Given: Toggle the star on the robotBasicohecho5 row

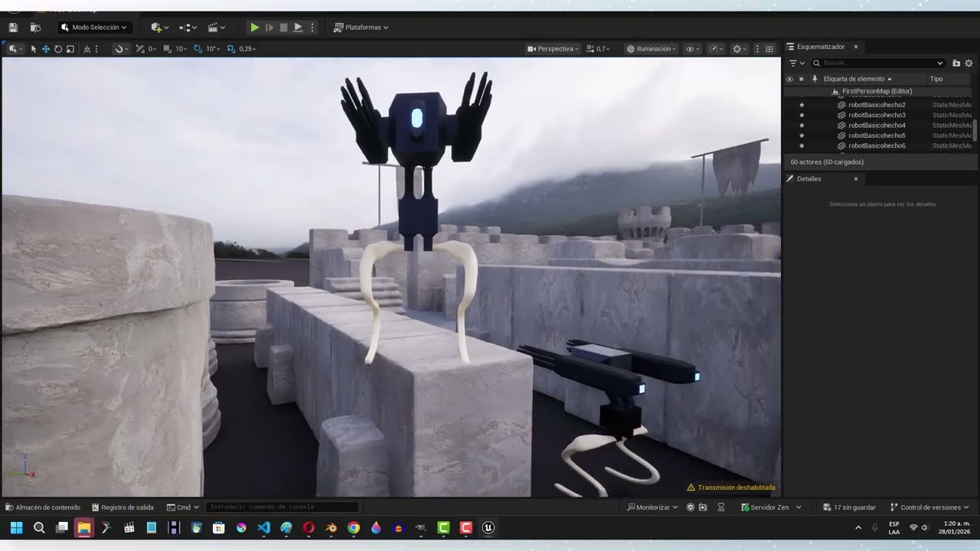Looking at the screenshot, I should tap(802, 135).
